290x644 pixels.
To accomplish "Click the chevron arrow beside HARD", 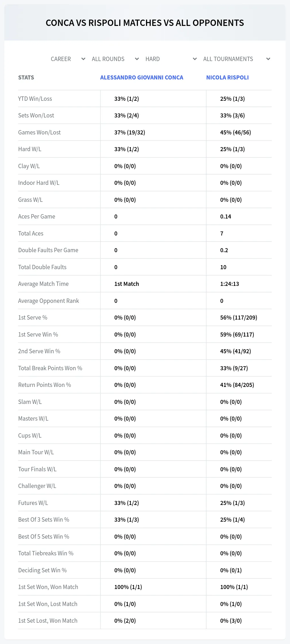I will [x=195, y=59].
